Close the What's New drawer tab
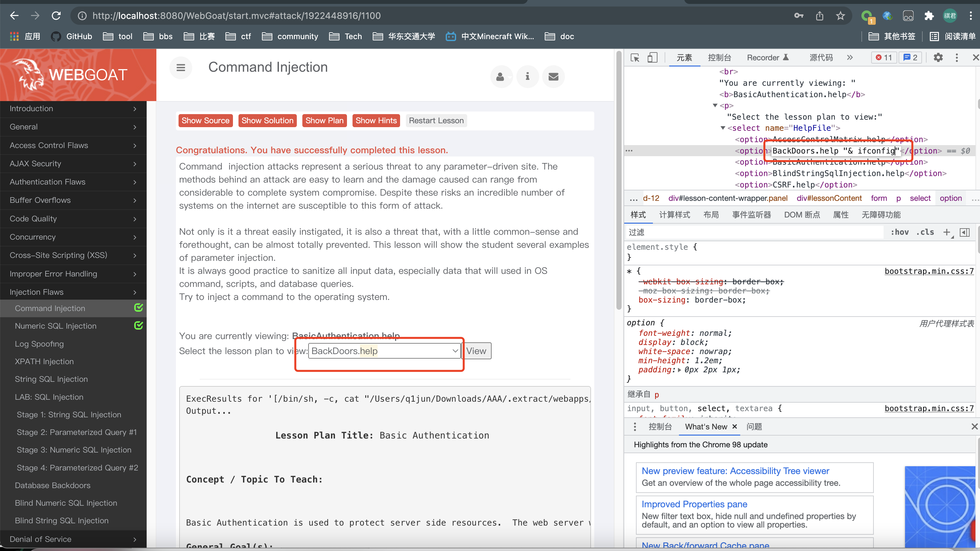Viewport: 980px width, 551px height. click(735, 426)
